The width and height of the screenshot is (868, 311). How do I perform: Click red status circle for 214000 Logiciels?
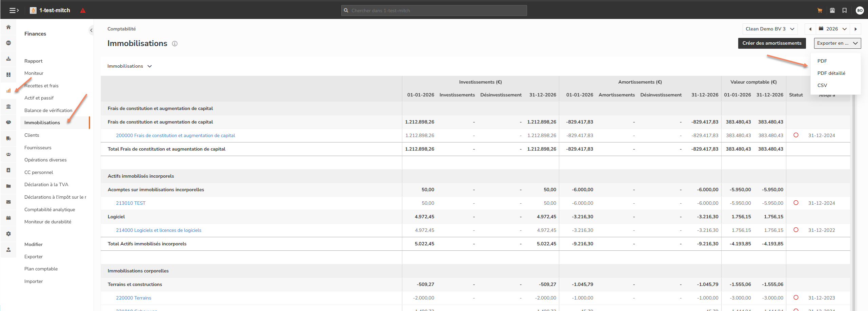click(x=796, y=230)
